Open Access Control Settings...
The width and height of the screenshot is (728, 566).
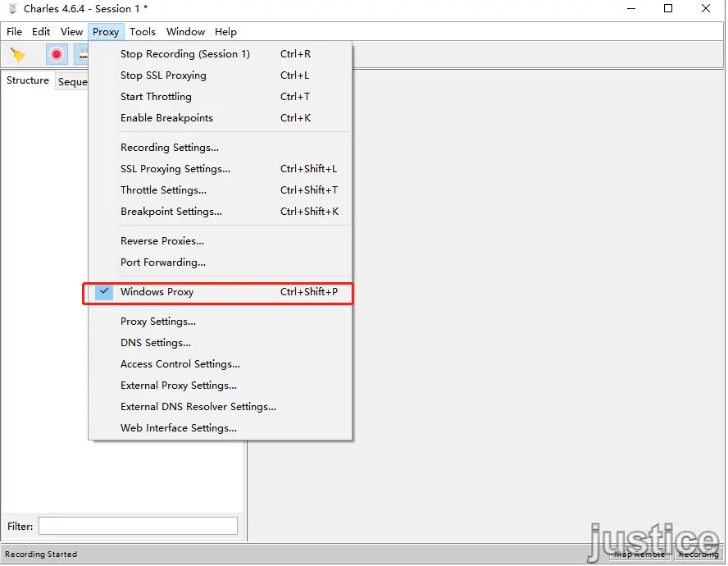220,364
